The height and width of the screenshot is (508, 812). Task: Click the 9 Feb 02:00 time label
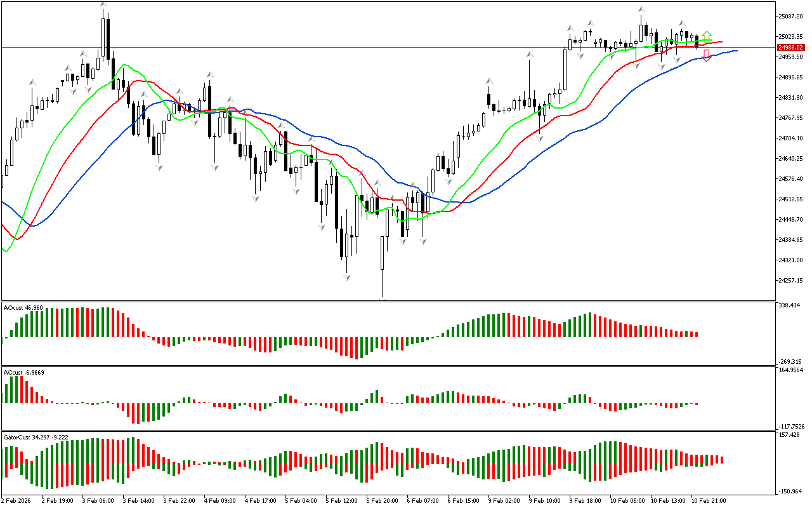click(x=504, y=500)
